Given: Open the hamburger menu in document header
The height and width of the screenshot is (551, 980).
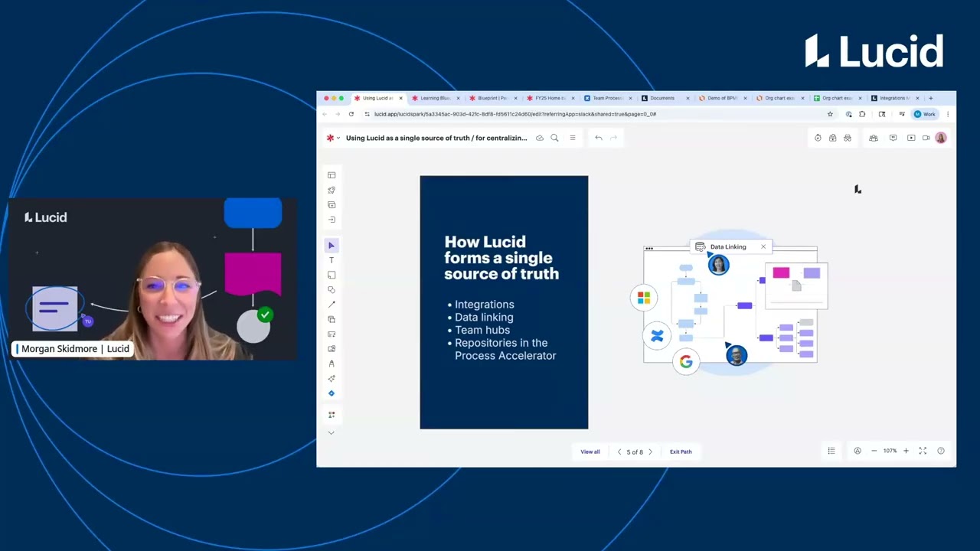Looking at the screenshot, I should pos(572,138).
